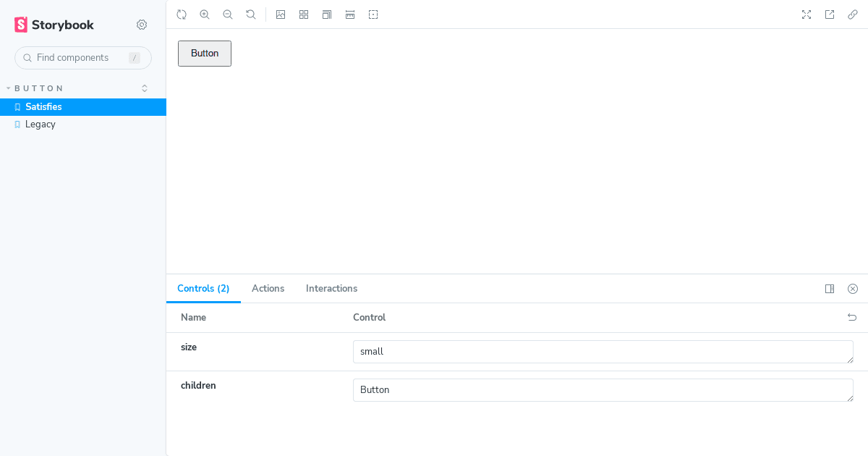Toggle the grid overlay
Viewport: 868px width, 456px height.
[304, 14]
